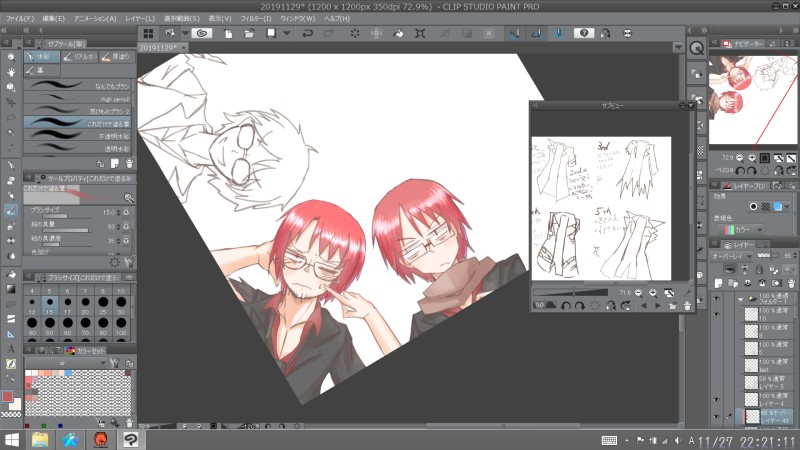Screen dimensions: 800x450
Task: Open the レイヤー(L) menu
Action: point(140,18)
